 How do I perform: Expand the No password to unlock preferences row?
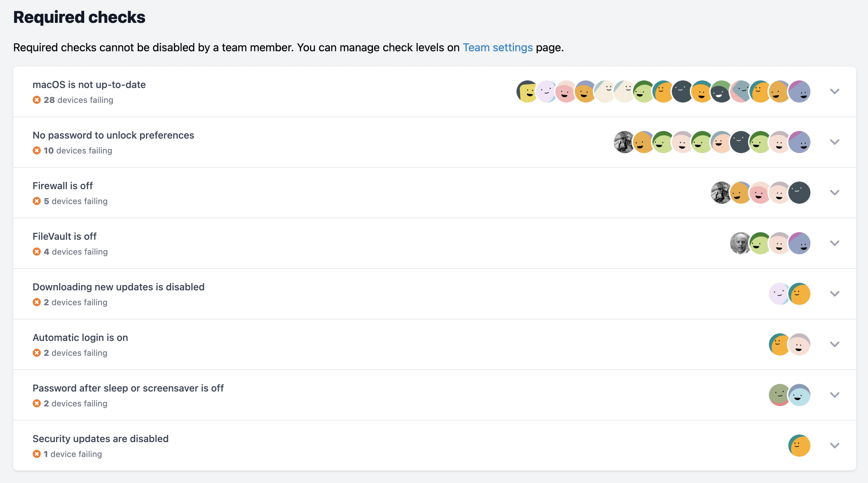point(834,142)
